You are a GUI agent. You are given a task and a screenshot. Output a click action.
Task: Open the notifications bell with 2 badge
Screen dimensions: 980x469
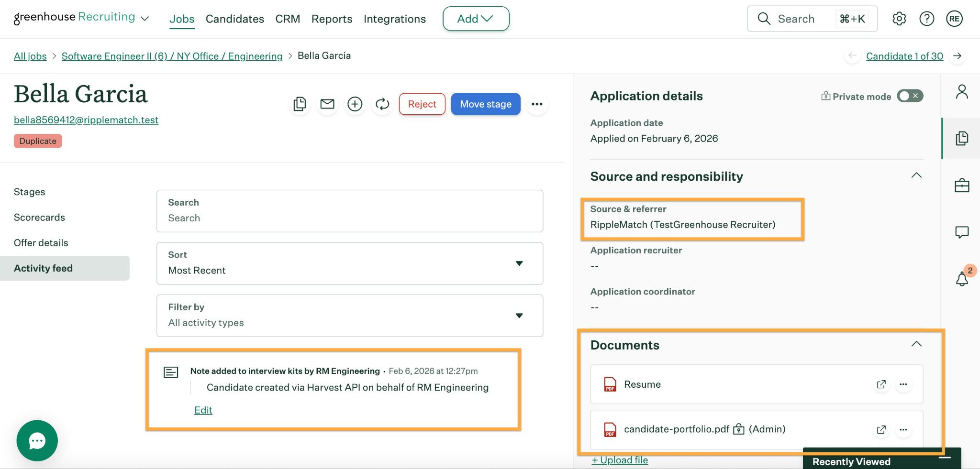pyautogui.click(x=962, y=278)
